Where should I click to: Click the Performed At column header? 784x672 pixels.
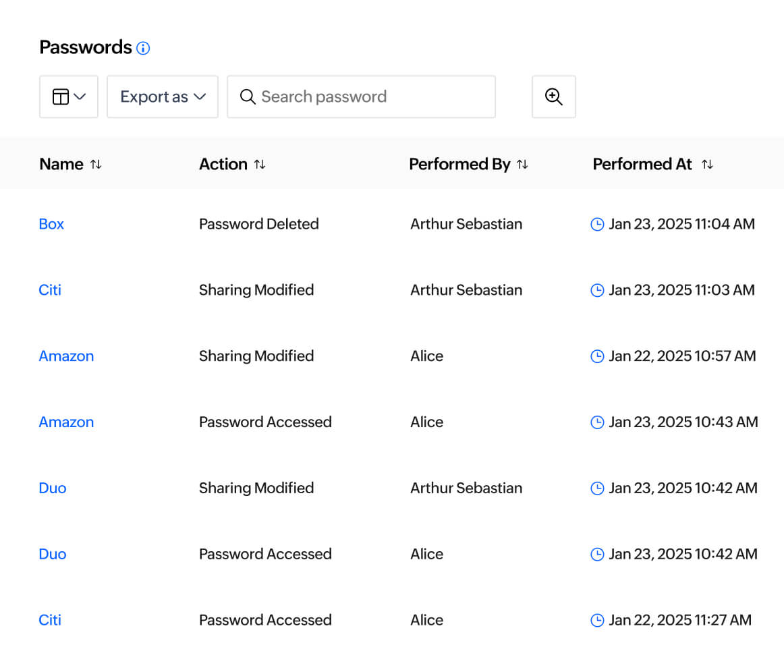[642, 164]
